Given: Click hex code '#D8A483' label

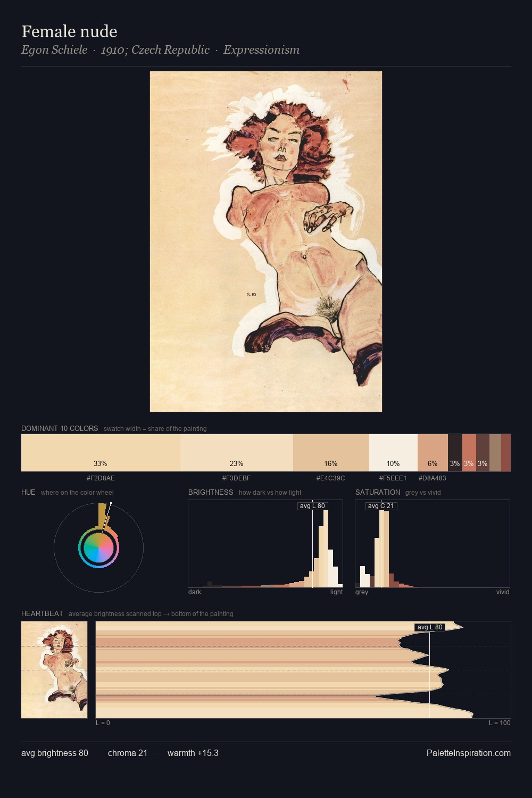Looking at the screenshot, I should [432, 478].
